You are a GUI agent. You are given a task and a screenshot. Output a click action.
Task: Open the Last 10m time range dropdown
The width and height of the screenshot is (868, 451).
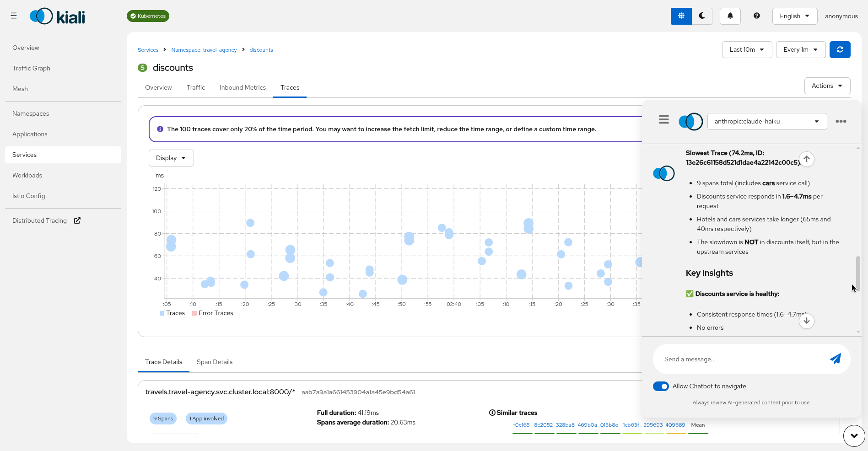tap(747, 49)
